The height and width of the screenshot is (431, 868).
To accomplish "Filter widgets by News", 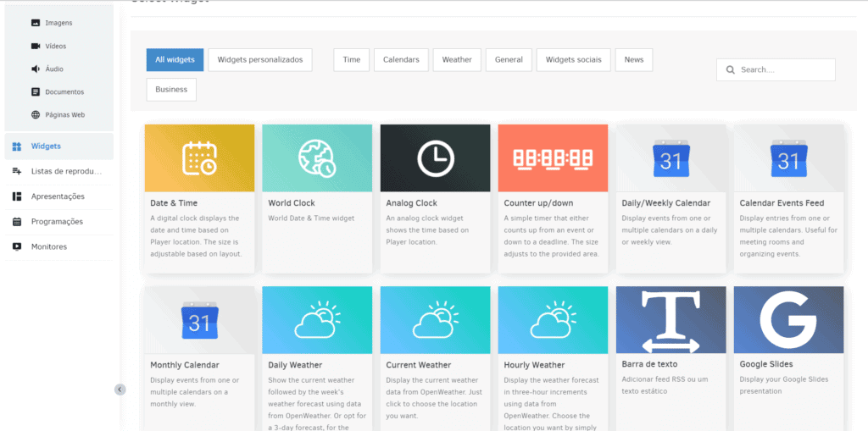I will (634, 60).
